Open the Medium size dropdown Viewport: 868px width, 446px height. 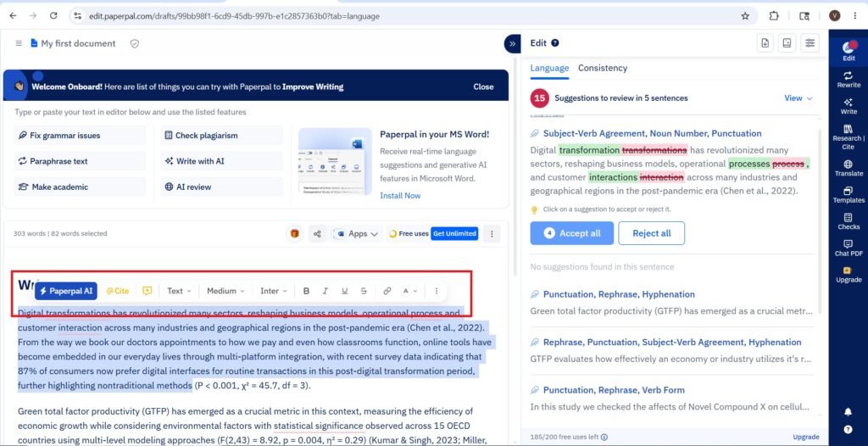225,291
